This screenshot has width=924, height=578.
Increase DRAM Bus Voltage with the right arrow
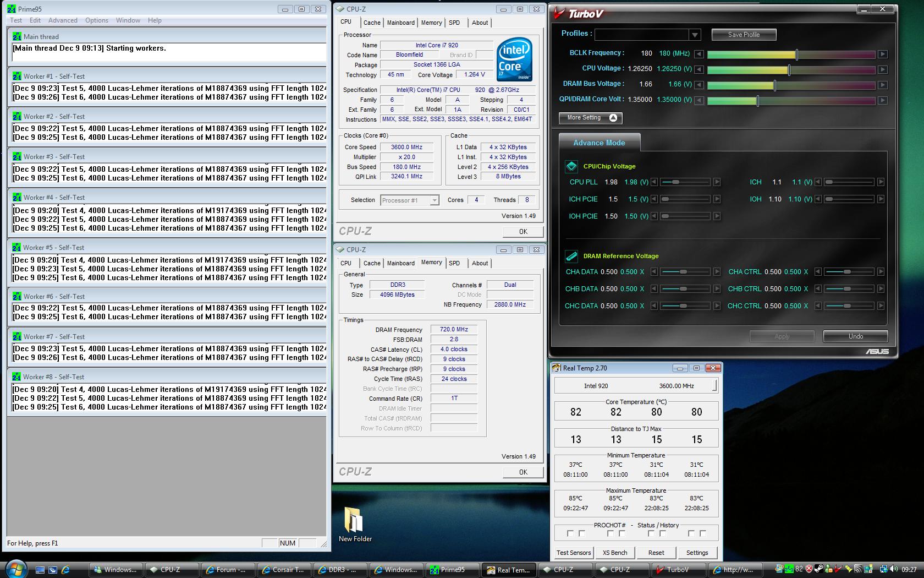[882, 85]
